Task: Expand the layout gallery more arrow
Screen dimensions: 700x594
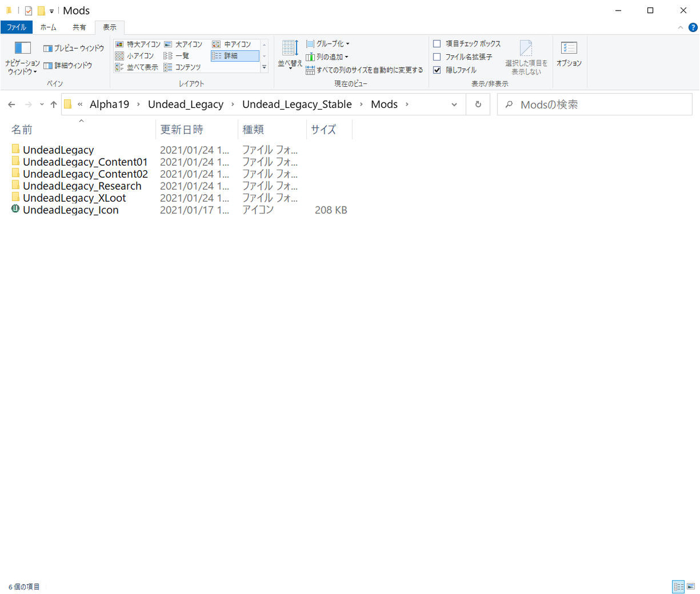Action: pyautogui.click(x=264, y=68)
